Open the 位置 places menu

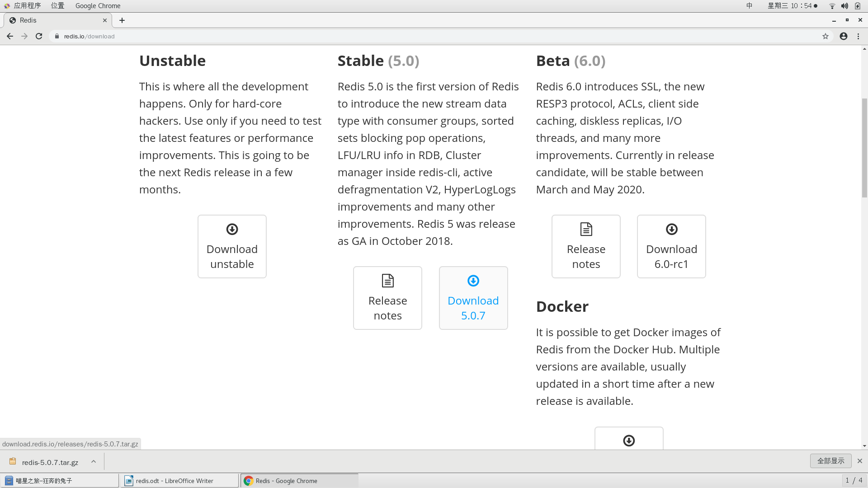(57, 6)
